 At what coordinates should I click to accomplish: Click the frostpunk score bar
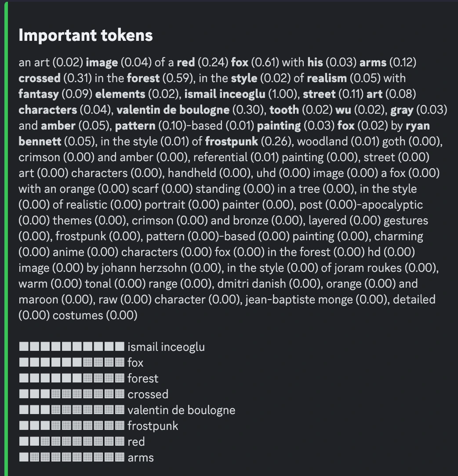[72, 426]
